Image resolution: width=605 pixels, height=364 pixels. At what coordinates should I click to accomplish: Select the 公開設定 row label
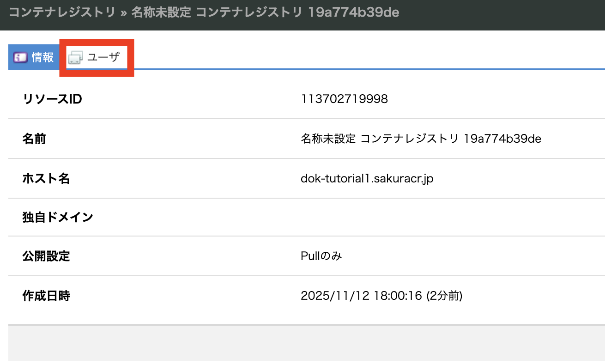(x=46, y=256)
